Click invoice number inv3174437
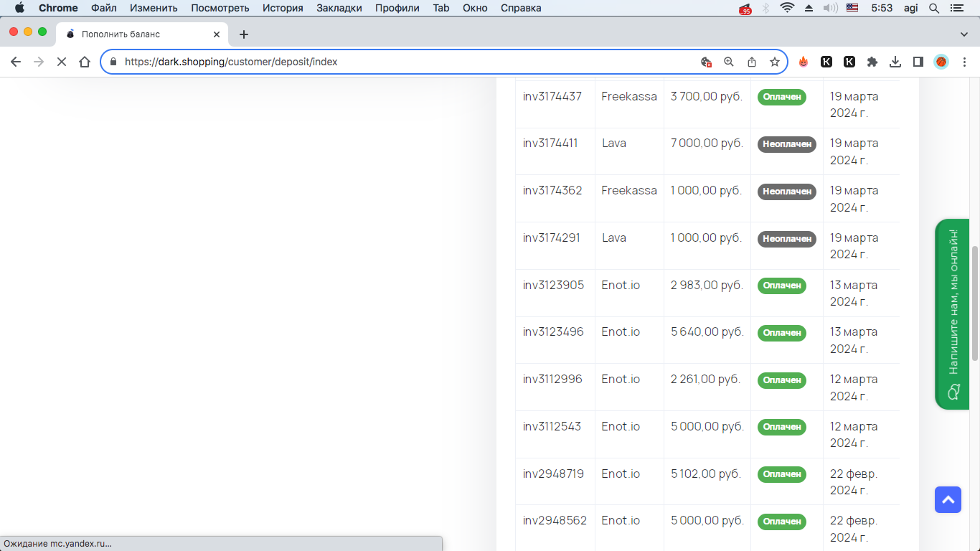 coord(552,96)
